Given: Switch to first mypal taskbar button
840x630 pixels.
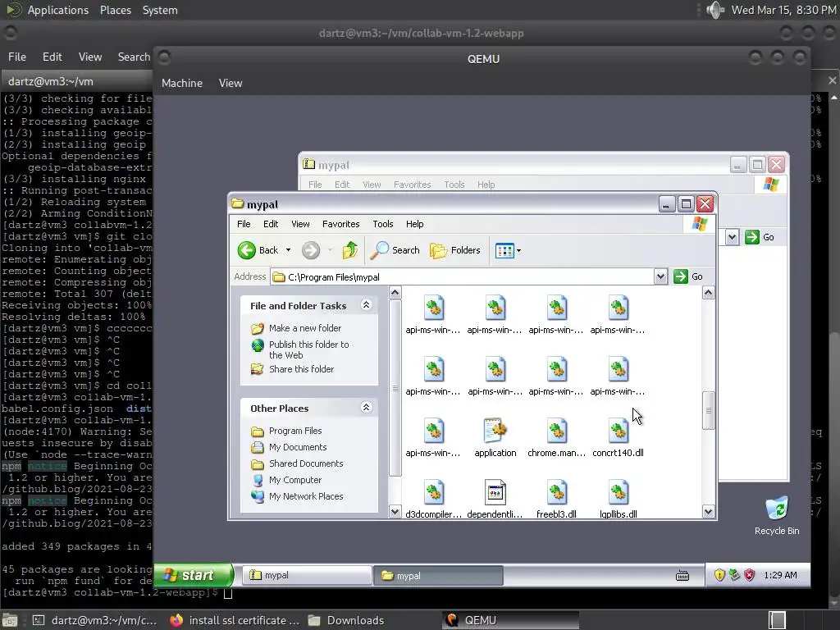Looking at the screenshot, I should tap(308, 575).
